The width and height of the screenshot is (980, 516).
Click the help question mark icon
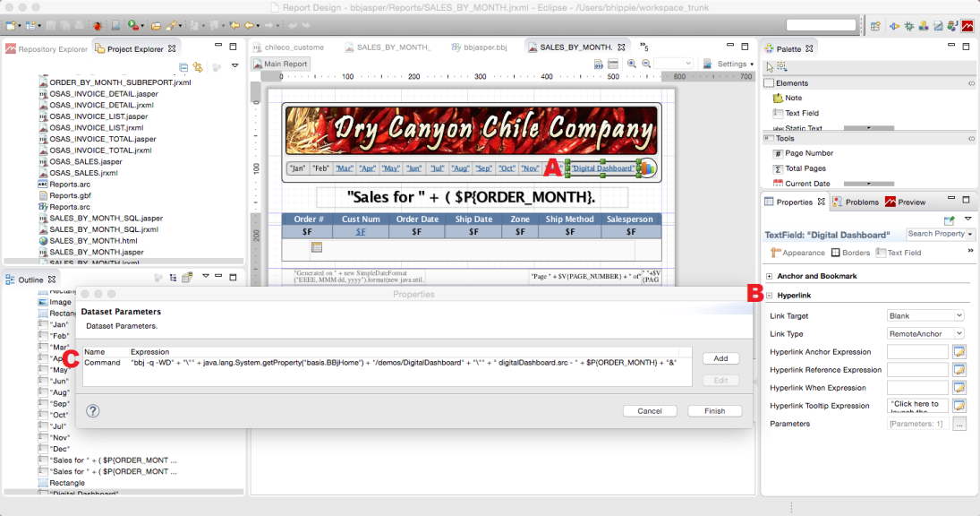point(93,411)
